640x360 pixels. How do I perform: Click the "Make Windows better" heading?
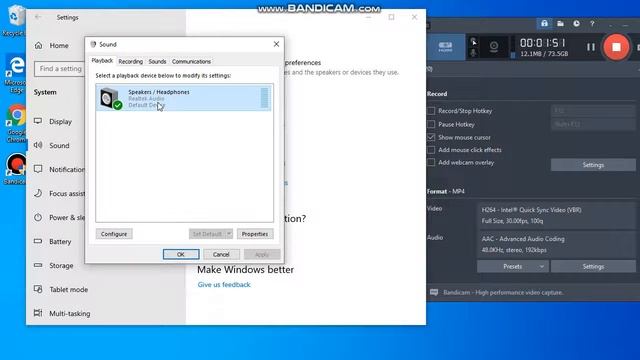(x=245, y=269)
